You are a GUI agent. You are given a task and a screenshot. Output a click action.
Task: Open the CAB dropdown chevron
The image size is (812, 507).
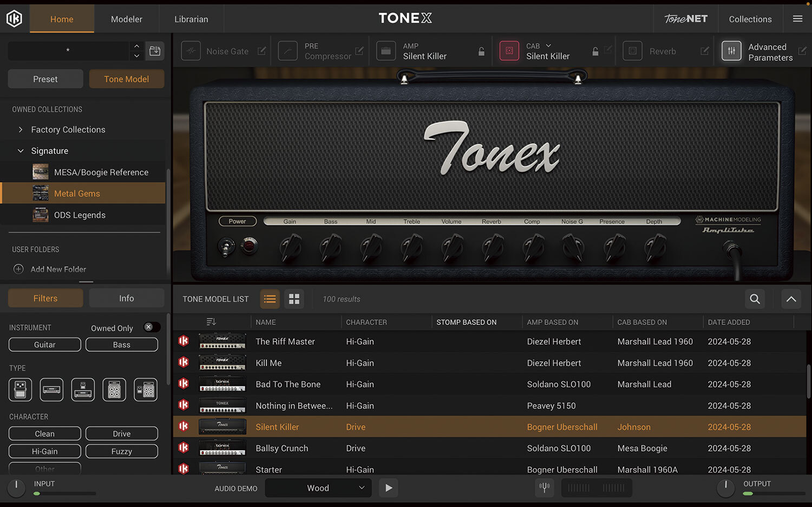tap(548, 45)
